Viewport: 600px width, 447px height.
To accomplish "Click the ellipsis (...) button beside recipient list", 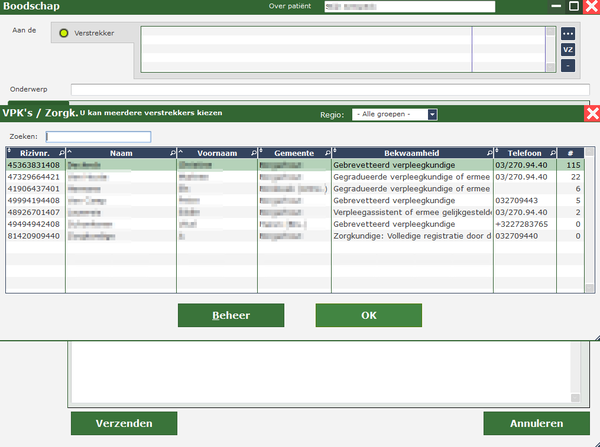I will click(x=568, y=32).
